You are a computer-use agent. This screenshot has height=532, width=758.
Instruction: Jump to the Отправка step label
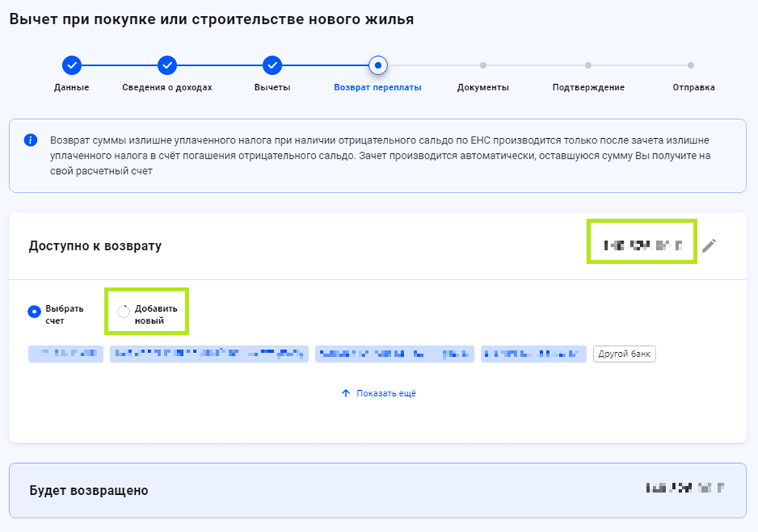point(693,87)
